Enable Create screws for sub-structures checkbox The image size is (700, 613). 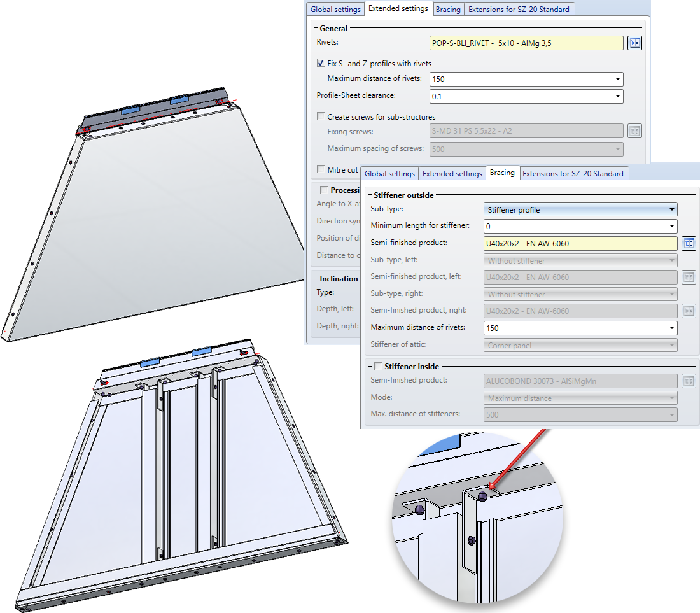tap(321, 116)
